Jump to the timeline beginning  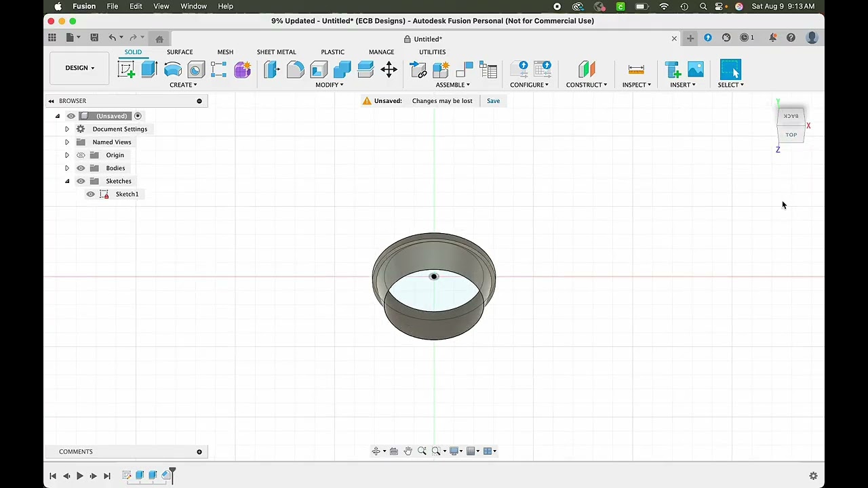click(x=53, y=476)
